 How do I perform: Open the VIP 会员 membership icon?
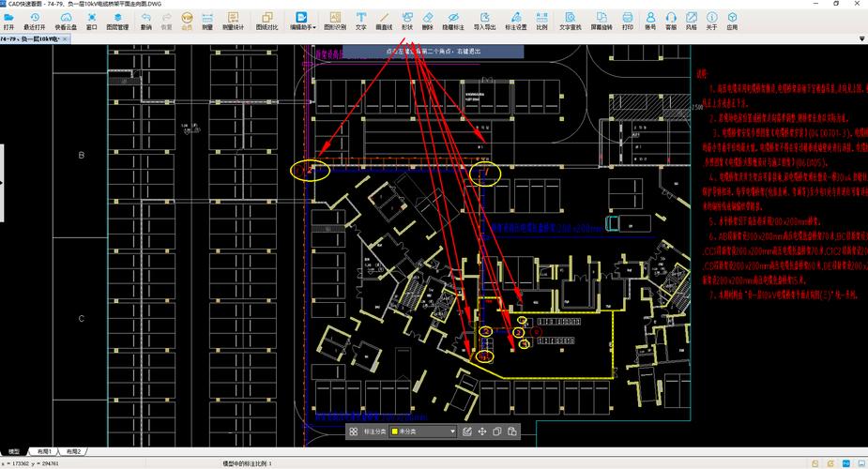[x=187, y=21]
